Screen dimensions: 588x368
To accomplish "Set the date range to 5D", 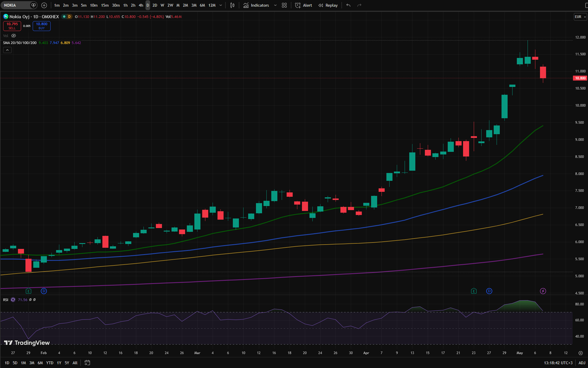I will pos(15,363).
